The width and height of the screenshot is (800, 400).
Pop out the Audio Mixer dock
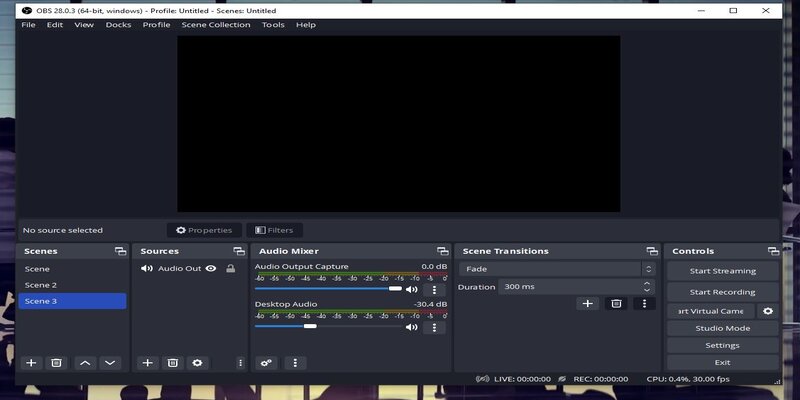(442, 251)
